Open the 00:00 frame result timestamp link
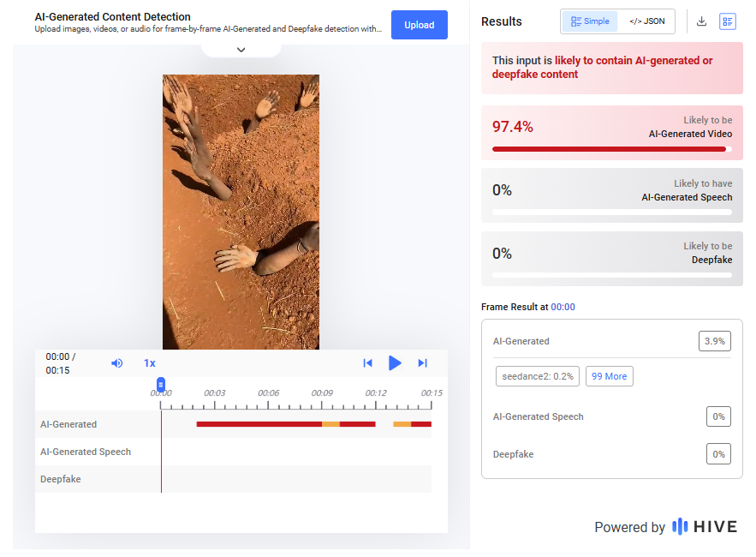This screenshot has height=557, width=756. pos(563,307)
